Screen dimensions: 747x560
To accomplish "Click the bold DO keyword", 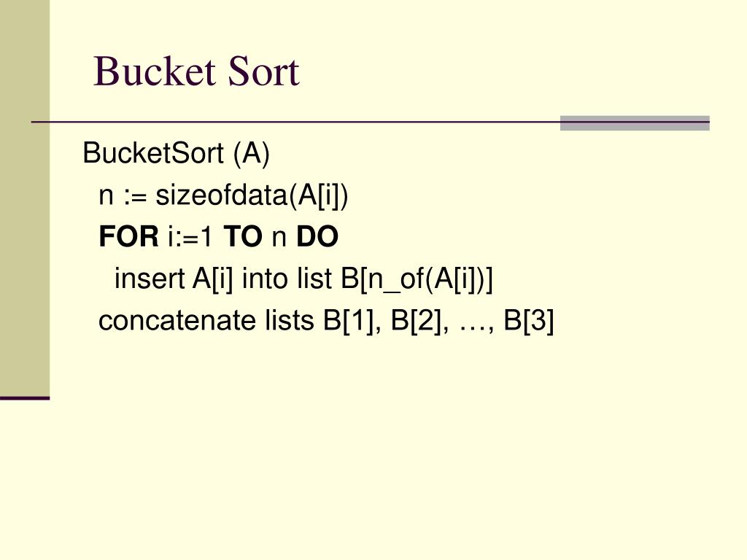I will click(317, 237).
